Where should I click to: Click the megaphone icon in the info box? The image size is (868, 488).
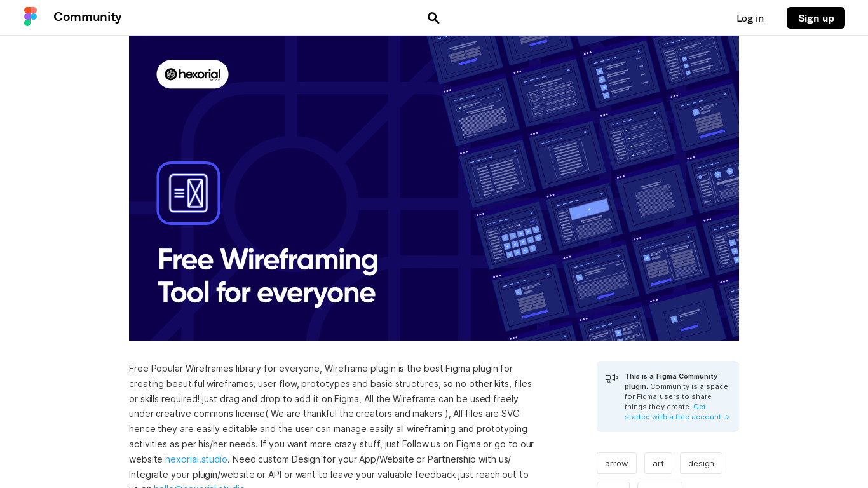click(x=611, y=378)
